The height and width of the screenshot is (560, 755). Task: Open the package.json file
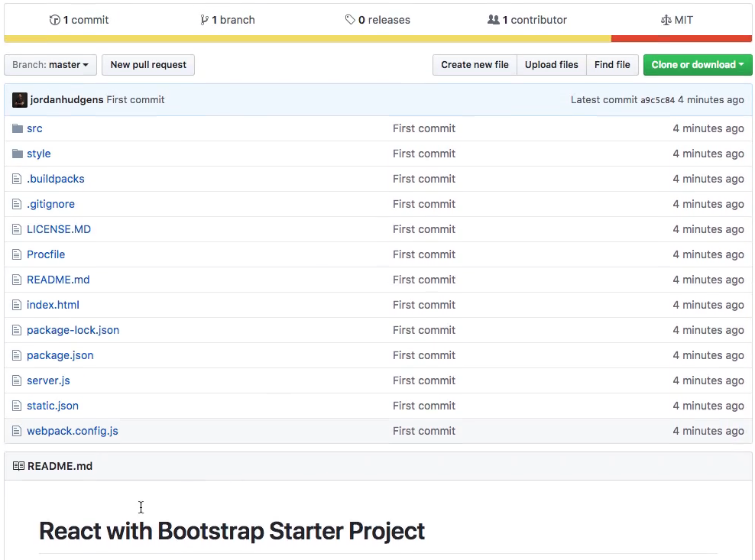[x=60, y=355]
